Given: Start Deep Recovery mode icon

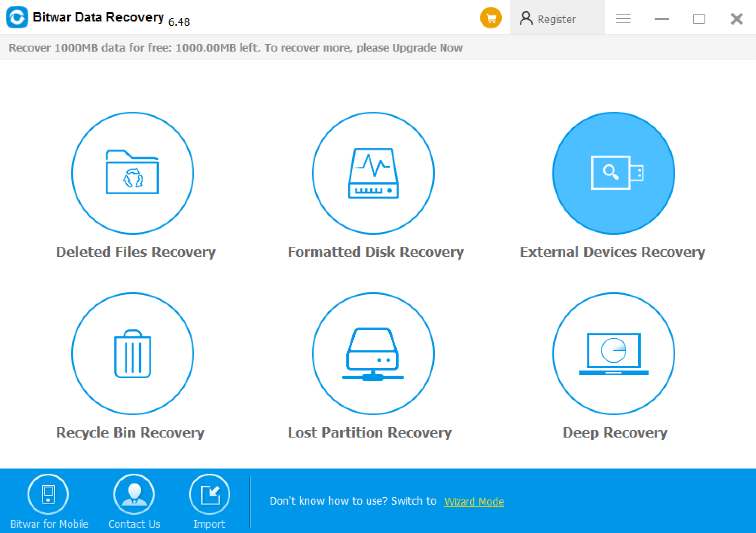Looking at the screenshot, I should (613, 354).
